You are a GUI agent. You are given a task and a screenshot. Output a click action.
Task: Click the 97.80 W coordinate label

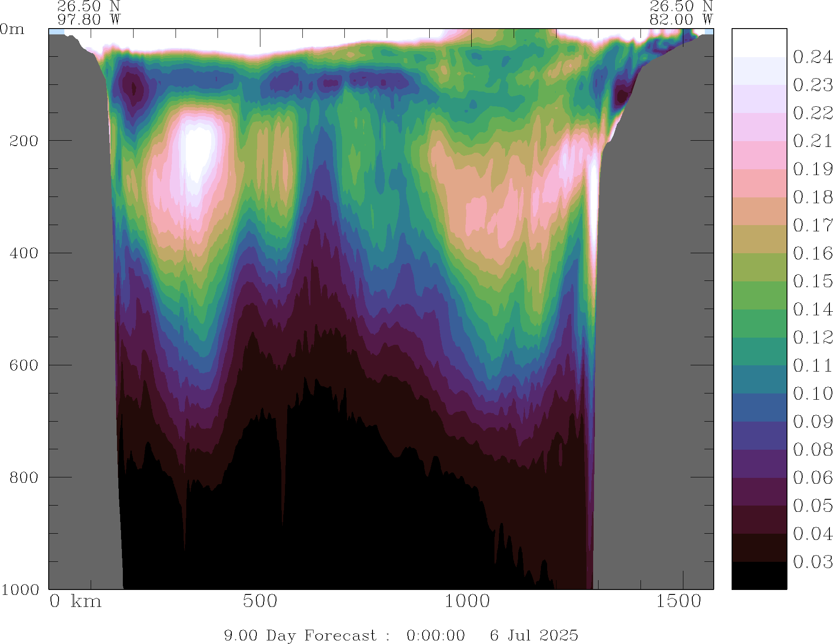89,20
